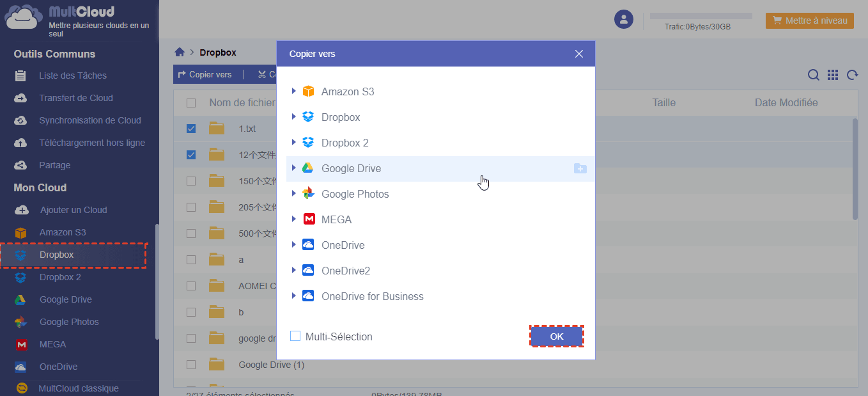Select OneDrive icon in sidebar
The height and width of the screenshot is (396, 868).
click(21, 367)
